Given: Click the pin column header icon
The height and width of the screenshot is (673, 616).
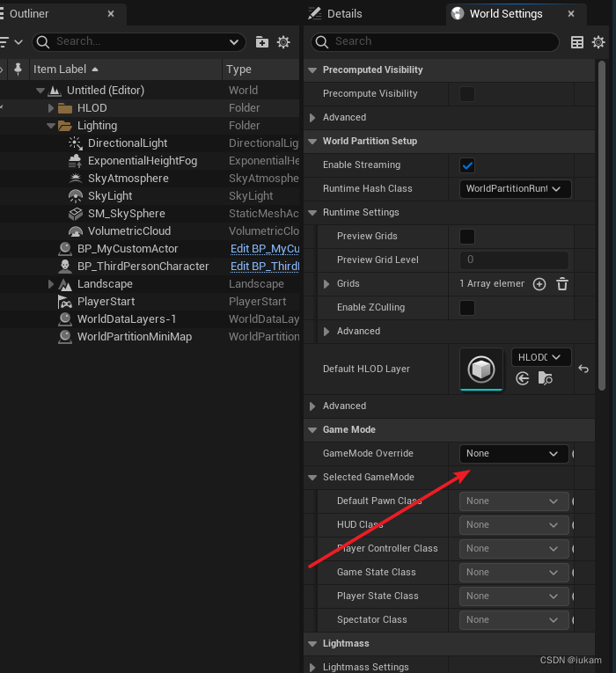Looking at the screenshot, I should point(18,69).
